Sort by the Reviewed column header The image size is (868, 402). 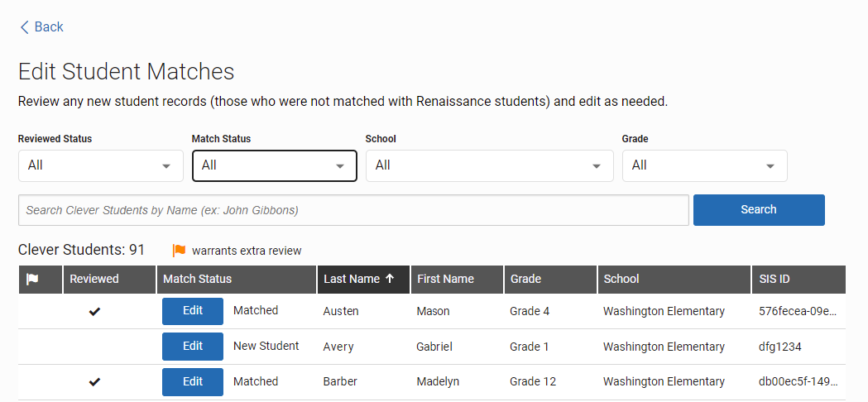coord(109,279)
